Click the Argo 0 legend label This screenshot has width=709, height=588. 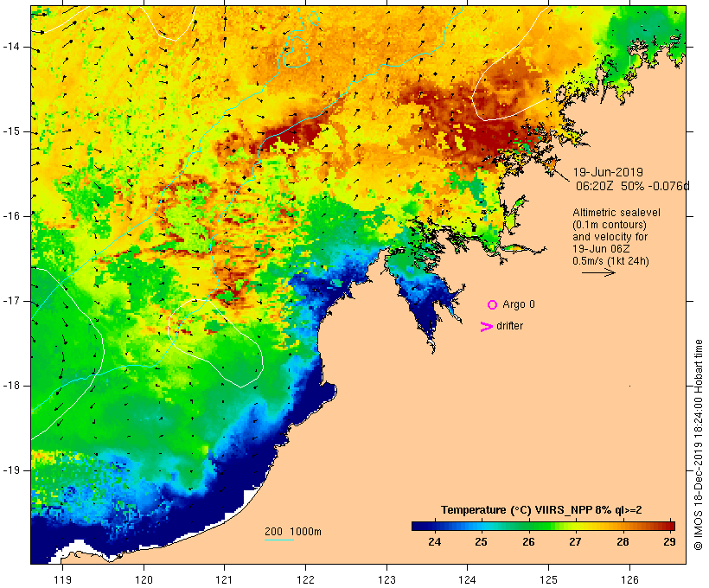point(519,304)
